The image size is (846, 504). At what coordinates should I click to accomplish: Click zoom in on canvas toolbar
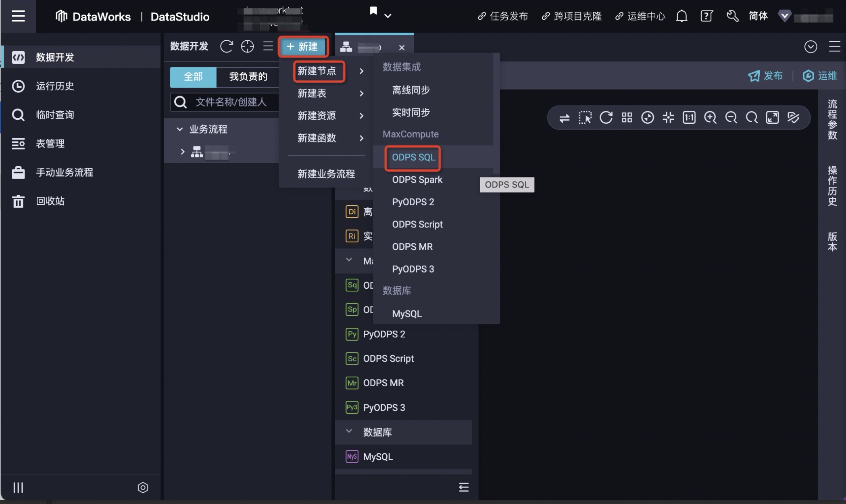(710, 117)
